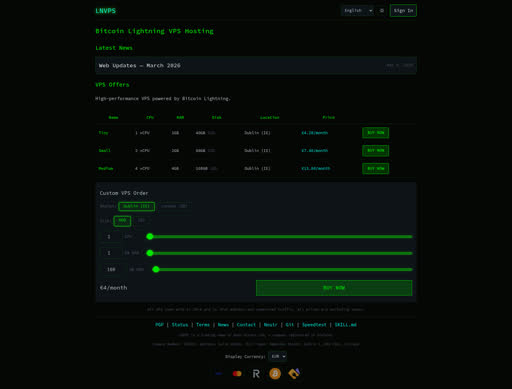512x389 pixels.
Task: Click the Visa payment icon
Action: [x=219, y=374]
